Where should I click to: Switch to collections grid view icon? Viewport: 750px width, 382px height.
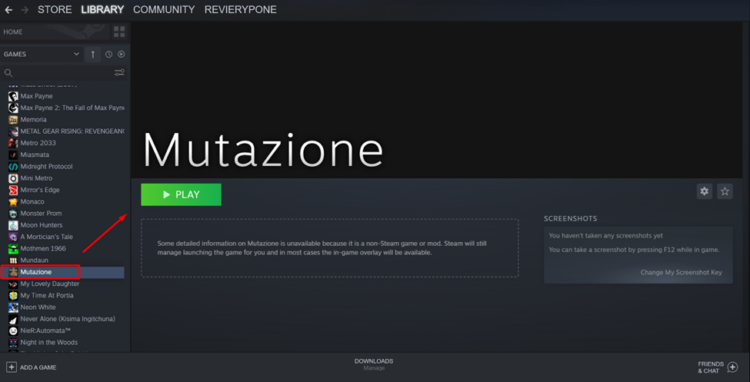(x=120, y=32)
